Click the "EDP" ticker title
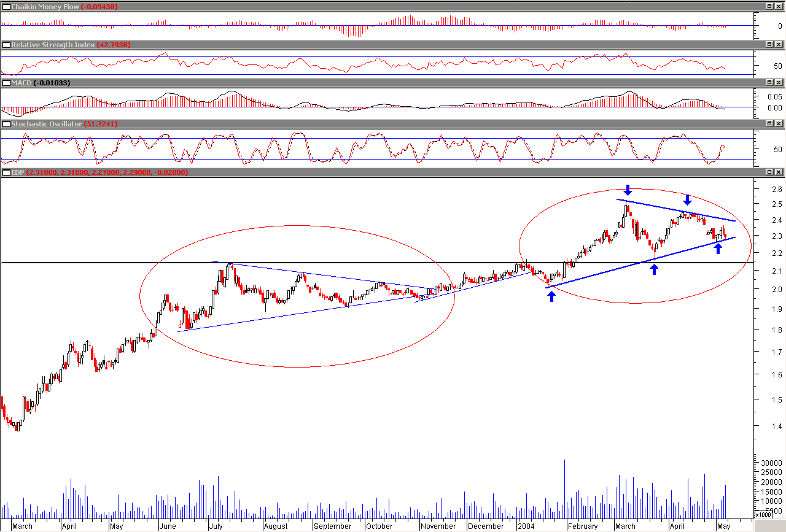The height and width of the screenshot is (532, 786). (18, 172)
